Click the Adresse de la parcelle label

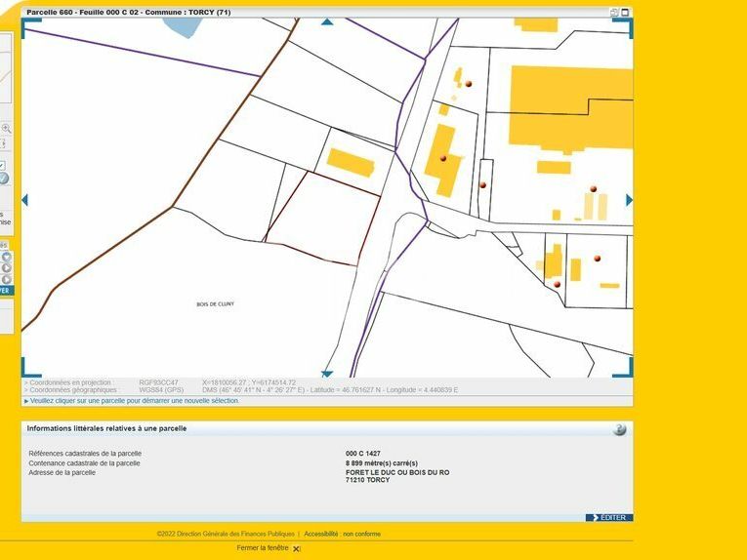click(62, 472)
